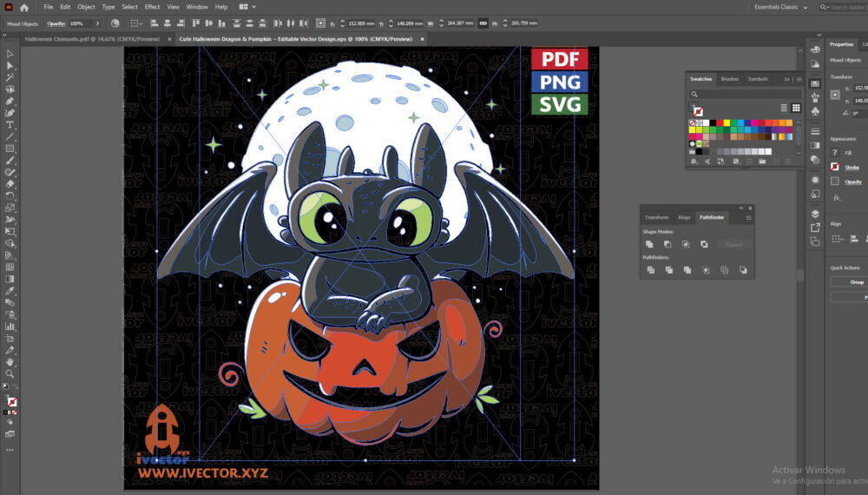Select the Selection (black arrow) tool
Viewport: 868px width, 495px height.
pos(10,54)
